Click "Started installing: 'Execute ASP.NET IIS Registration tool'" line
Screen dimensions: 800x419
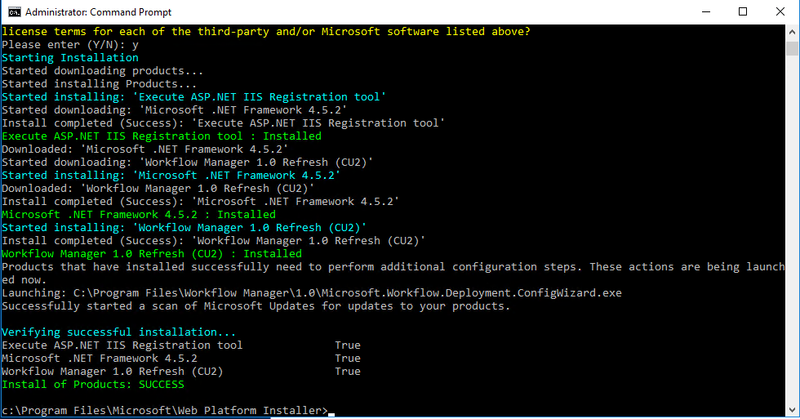coord(194,97)
